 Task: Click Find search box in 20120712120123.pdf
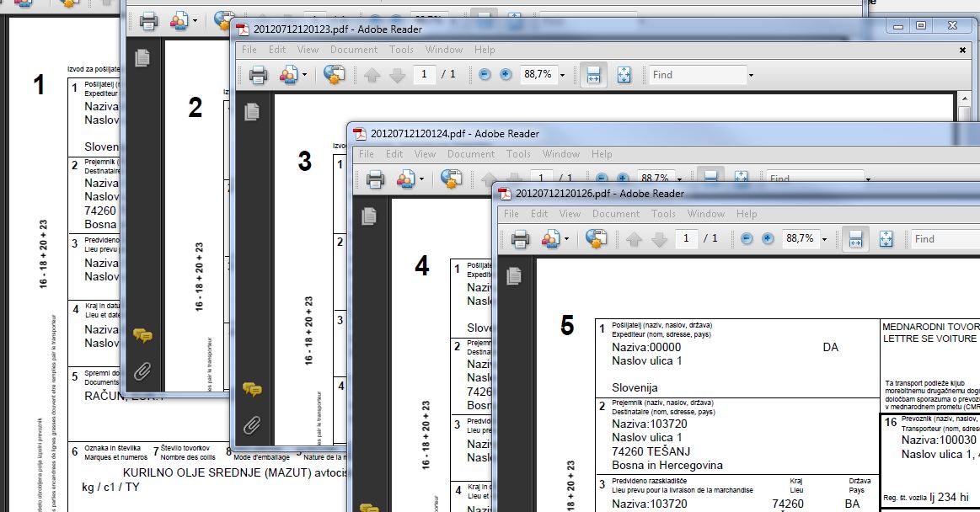698,75
